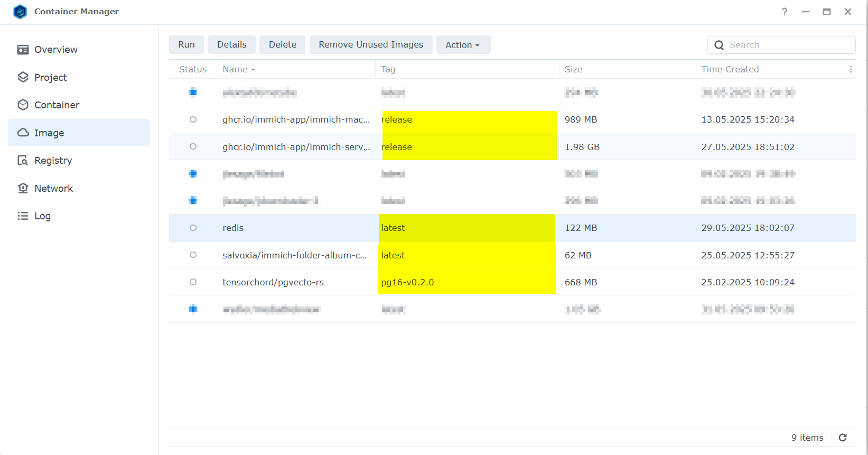Click the Project layers icon

click(23, 77)
